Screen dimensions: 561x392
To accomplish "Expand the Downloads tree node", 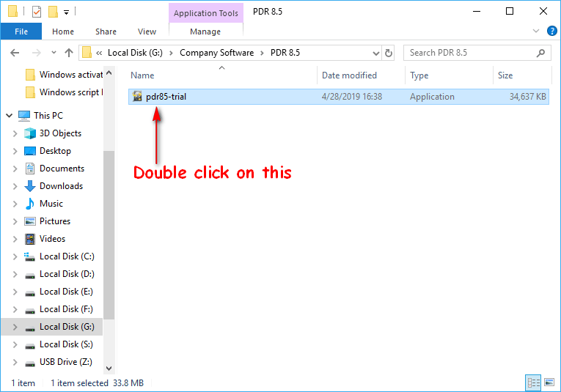I will (15, 186).
